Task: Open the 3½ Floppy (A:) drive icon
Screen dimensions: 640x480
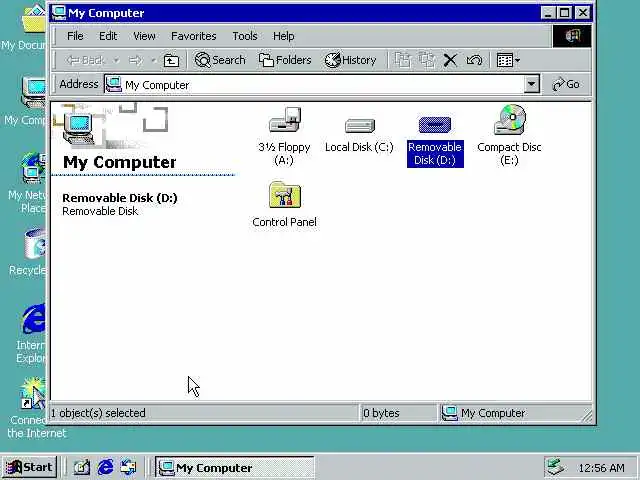Action: pos(284,120)
